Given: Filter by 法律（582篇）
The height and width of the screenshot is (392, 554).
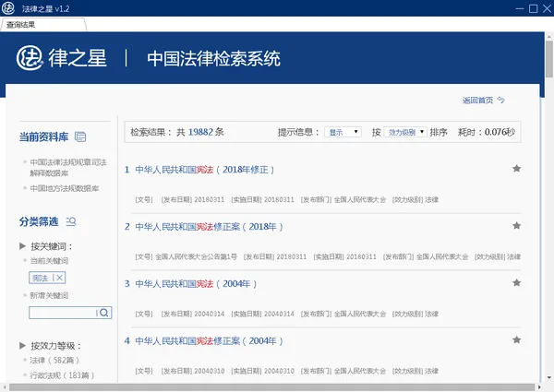Looking at the screenshot, I should pos(54,361).
